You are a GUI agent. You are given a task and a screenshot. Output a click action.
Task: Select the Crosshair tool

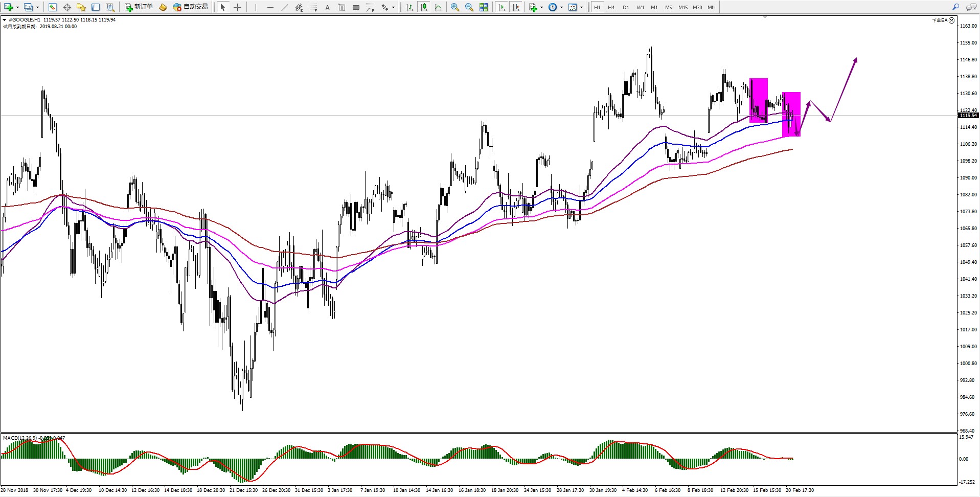pos(237,7)
